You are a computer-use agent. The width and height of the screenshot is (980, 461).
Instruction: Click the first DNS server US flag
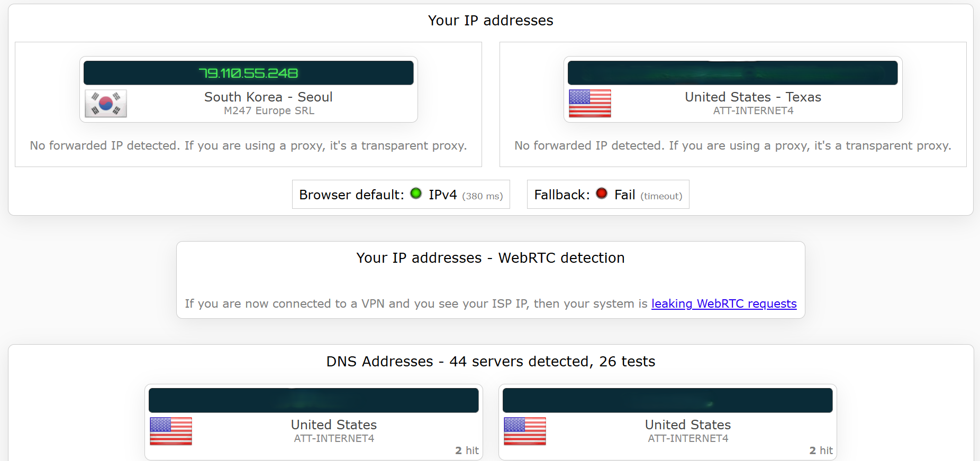tap(171, 431)
